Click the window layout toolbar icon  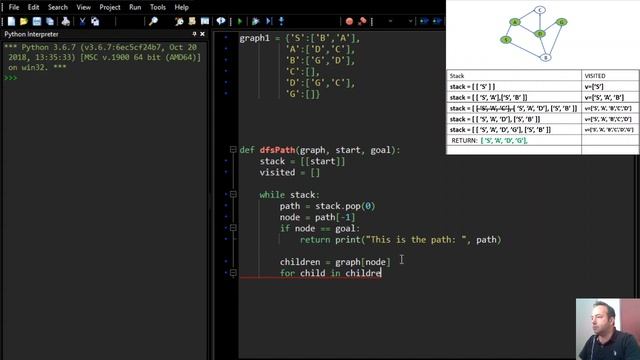(205, 21)
